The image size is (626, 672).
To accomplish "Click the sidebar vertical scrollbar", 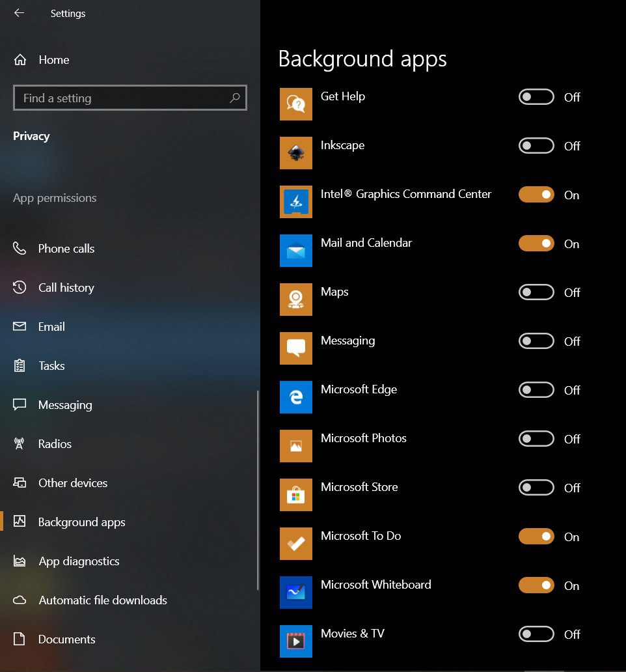I will pos(258,490).
